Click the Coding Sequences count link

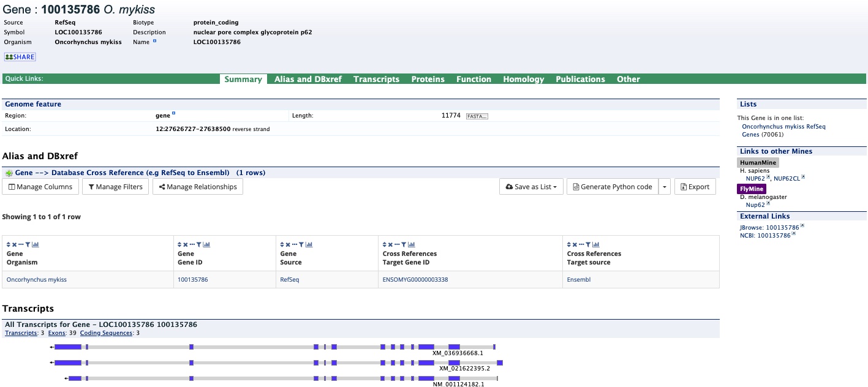[x=107, y=333]
